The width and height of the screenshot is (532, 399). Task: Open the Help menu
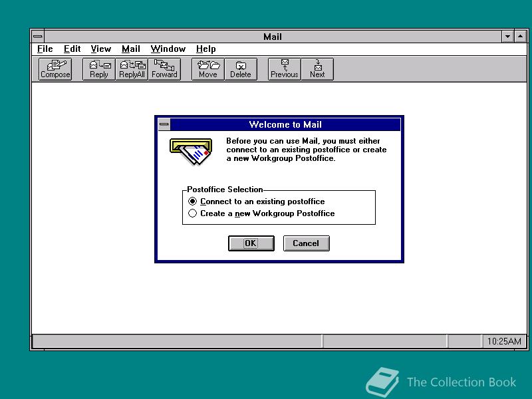(205, 49)
